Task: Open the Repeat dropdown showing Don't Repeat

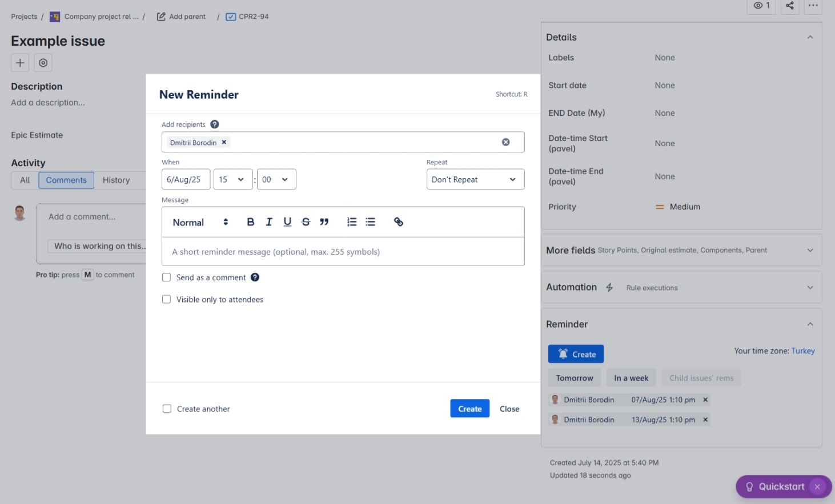Action: pos(475,179)
